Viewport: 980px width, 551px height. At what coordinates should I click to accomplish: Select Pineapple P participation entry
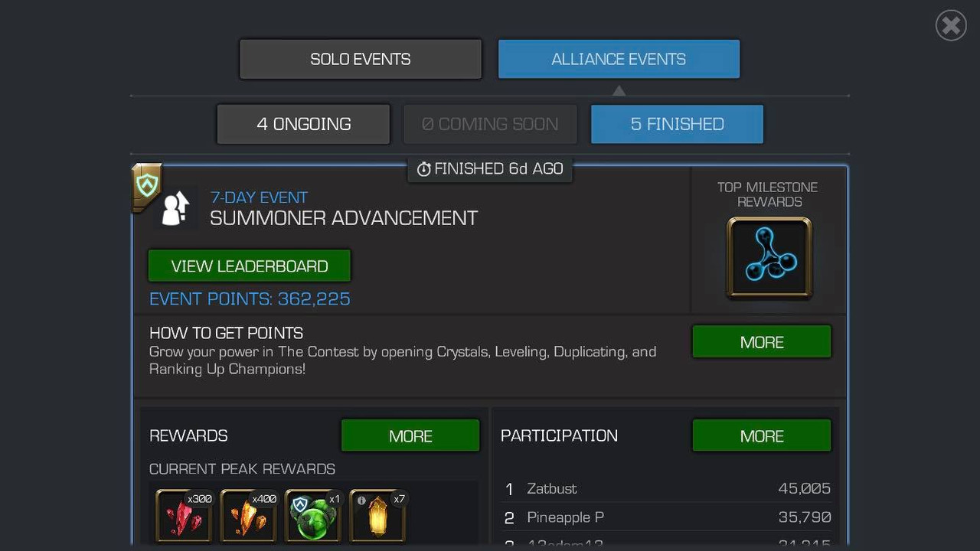[x=668, y=517]
